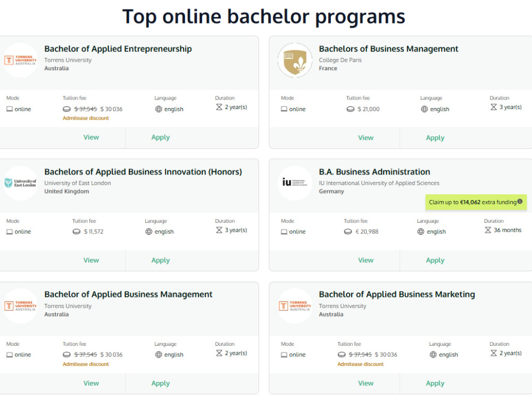Image resolution: width=532 pixels, height=399 pixels.
Task: Click coin icon beside $ 21,000 tuition
Action: pos(351,109)
